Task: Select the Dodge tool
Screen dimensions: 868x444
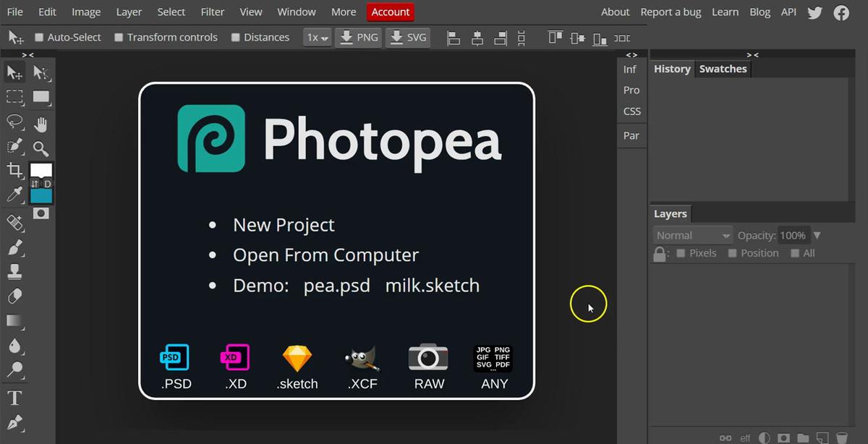Action: [x=14, y=370]
